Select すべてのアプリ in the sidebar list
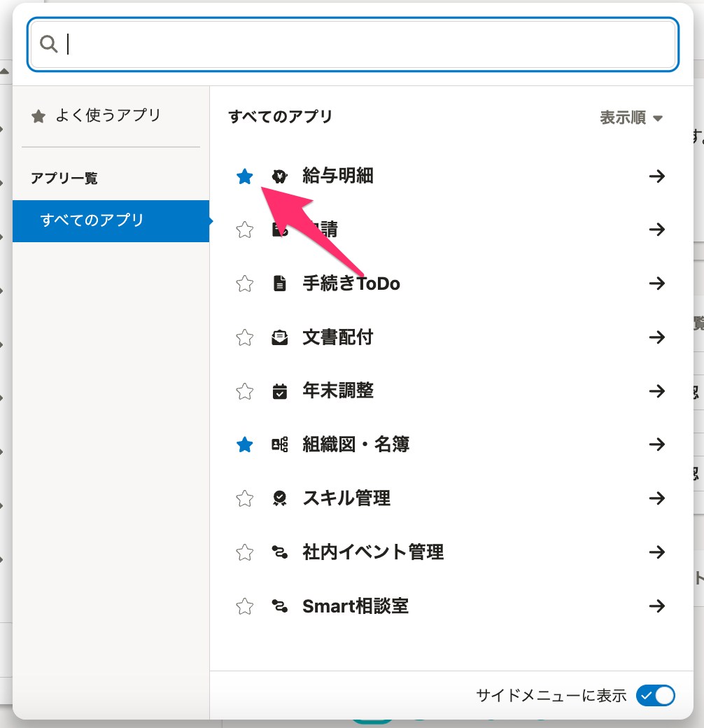Screen dimensions: 704x728 point(111,220)
